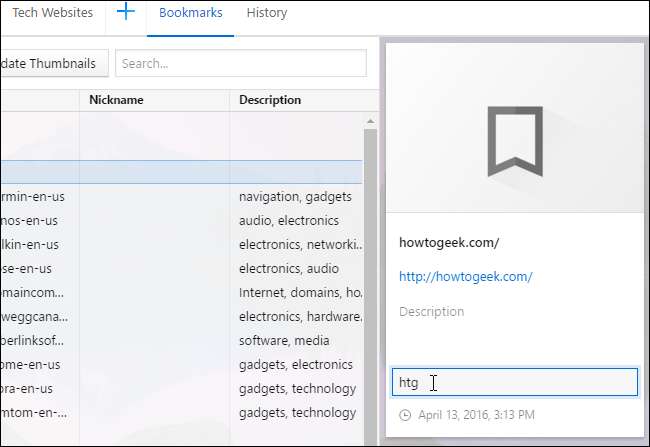
Task: Open the Tech Websites tab
Action: (x=52, y=13)
